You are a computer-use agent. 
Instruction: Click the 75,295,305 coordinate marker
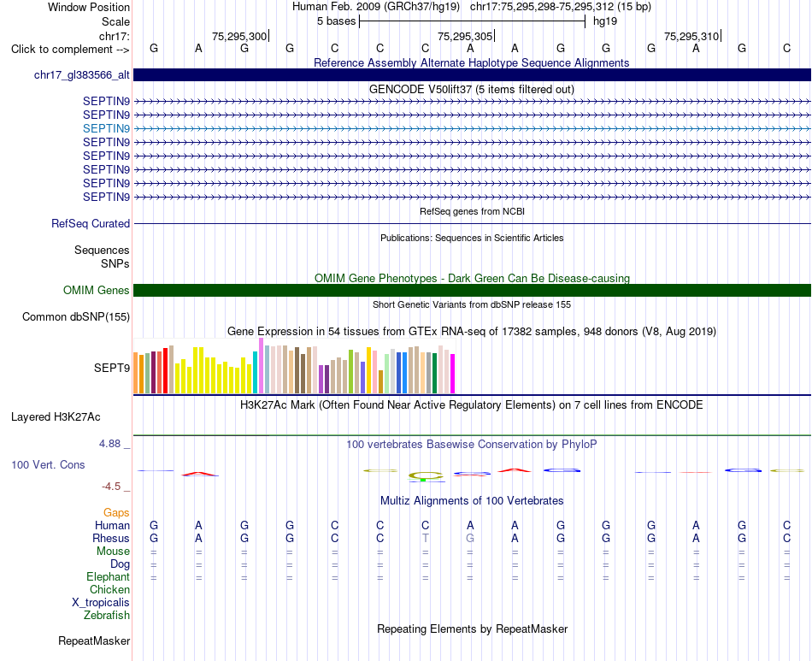point(465,36)
